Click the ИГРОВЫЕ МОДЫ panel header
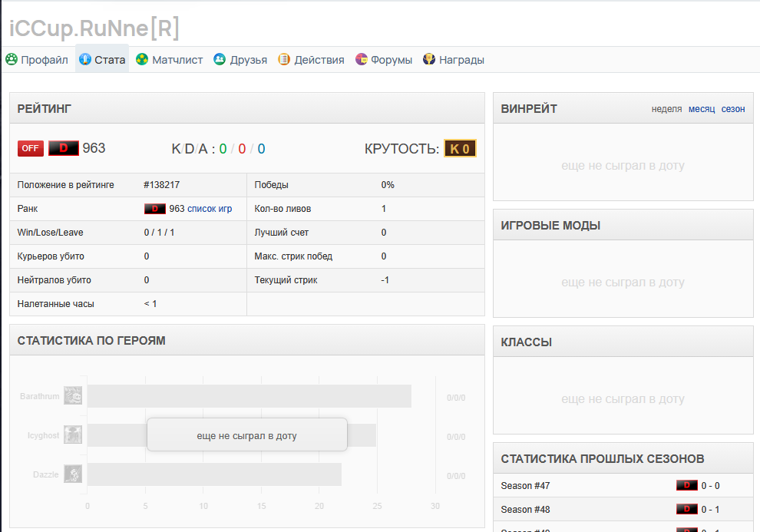The width and height of the screenshot is (760, 532). coord(623,225)
